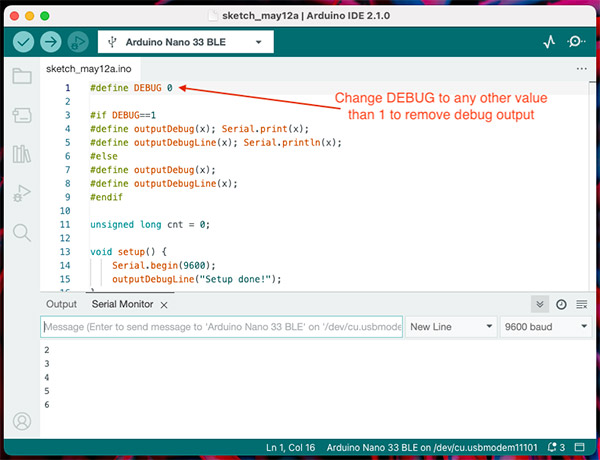
Task: Open the Boards Manager sidebar icon
Action: pyautogui.click(x=21, y=115)
